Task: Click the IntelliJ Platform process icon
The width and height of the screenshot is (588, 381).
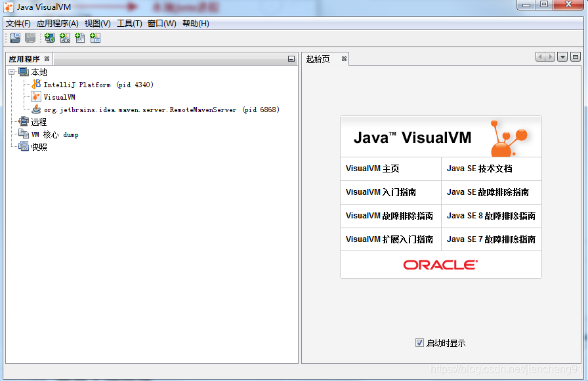Action: pos(36,85)
